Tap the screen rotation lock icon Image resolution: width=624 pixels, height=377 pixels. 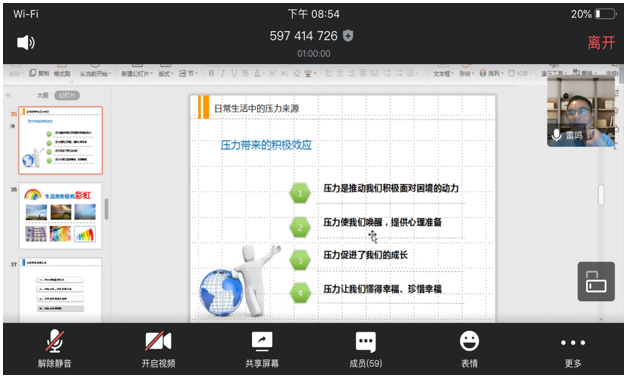tap(596, 281)
